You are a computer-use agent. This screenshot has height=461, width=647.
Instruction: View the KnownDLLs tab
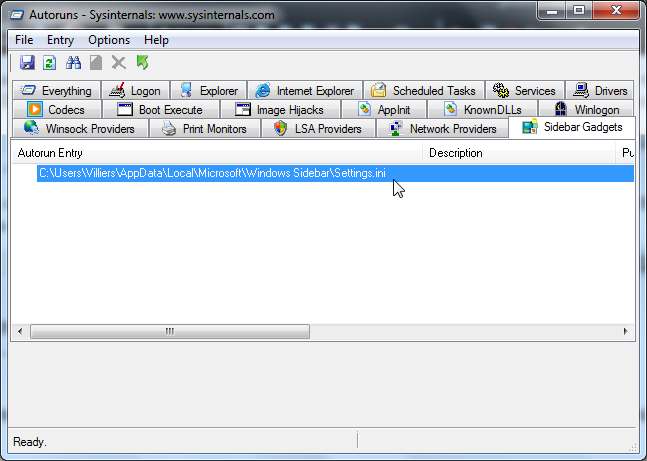coord(483,110)
